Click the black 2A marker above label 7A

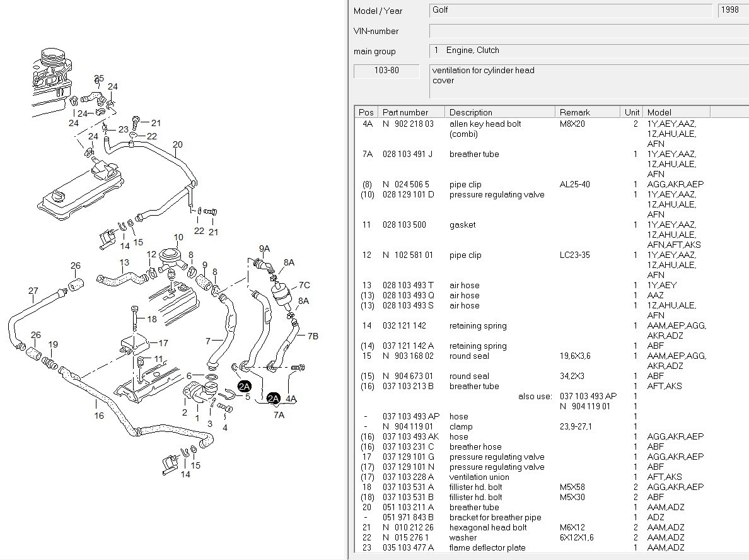click(x=273, y=398)
